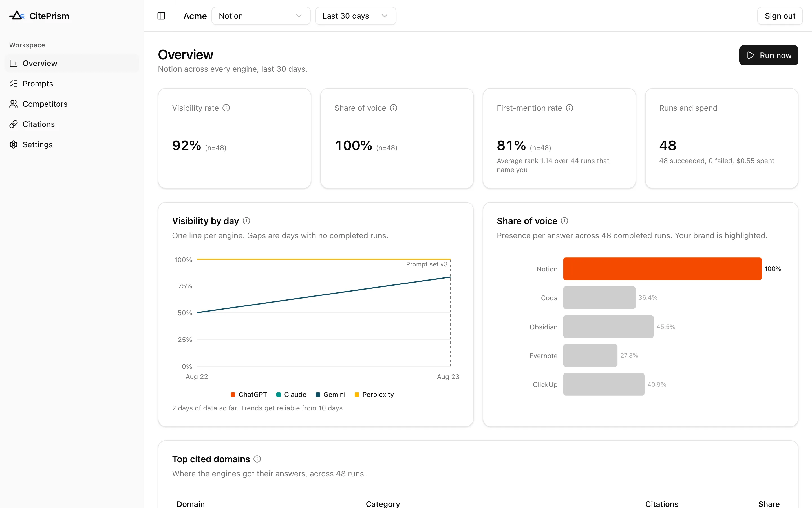The width and height of the screenshot is (812, 508).
Task: Click the 36.4% Coda label
Action: 648,298
